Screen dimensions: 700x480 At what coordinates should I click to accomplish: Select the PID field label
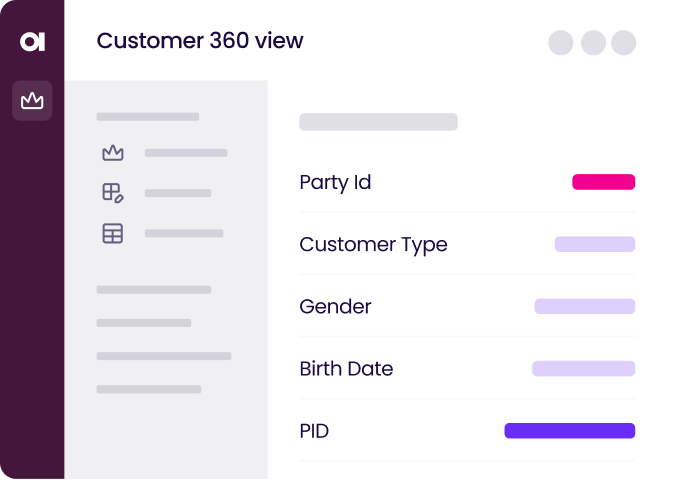point(314,431)
